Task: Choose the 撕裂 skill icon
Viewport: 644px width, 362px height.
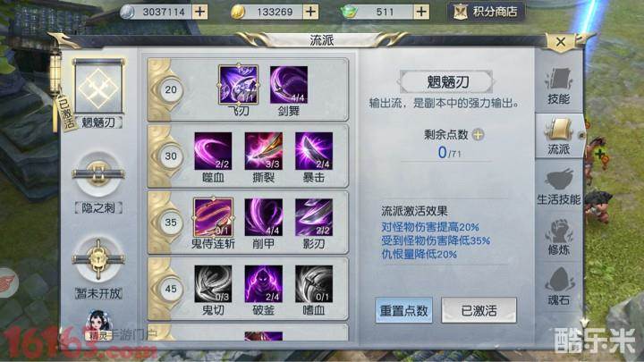Action: 263,151
